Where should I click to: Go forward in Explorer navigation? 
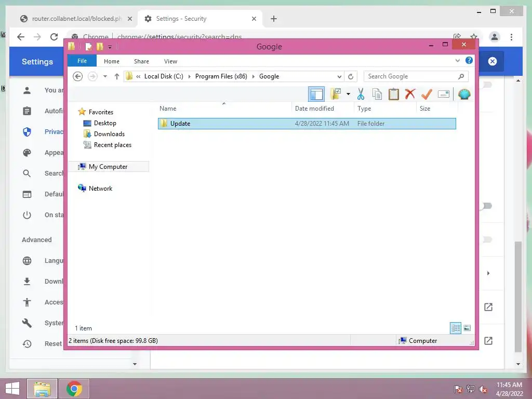tap(92, 76)
